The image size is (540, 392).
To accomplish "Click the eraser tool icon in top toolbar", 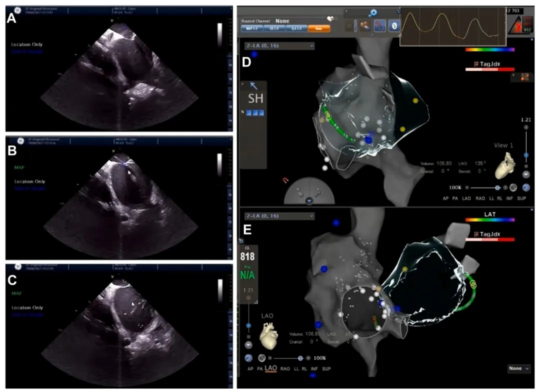I will click(364, 25).
